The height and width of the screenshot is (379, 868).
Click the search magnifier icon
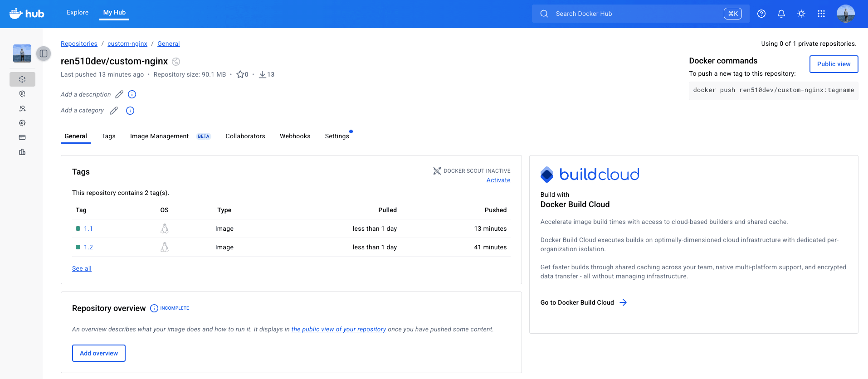click(x=544, y=14)
